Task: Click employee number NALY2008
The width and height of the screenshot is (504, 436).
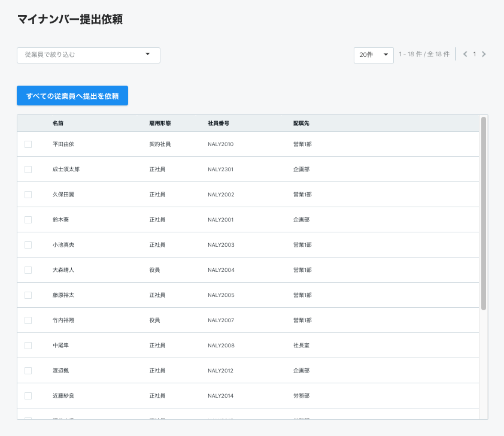Action: point(221,346)
